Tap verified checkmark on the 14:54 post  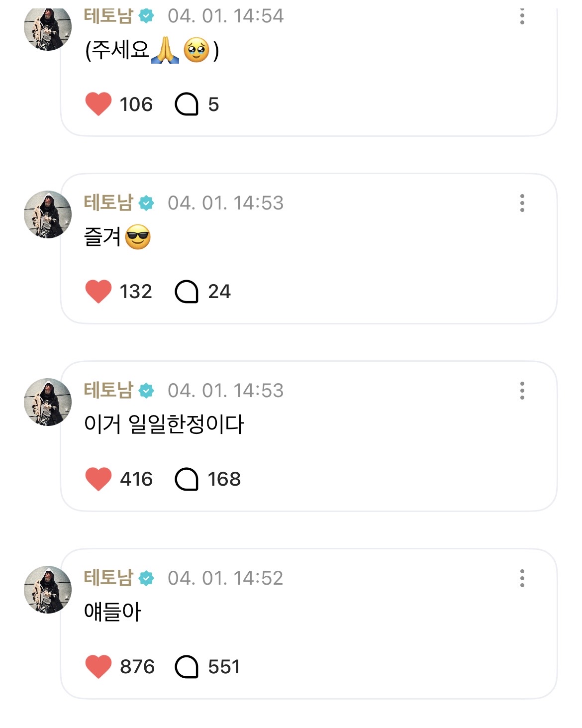click(x=146, y=16)
